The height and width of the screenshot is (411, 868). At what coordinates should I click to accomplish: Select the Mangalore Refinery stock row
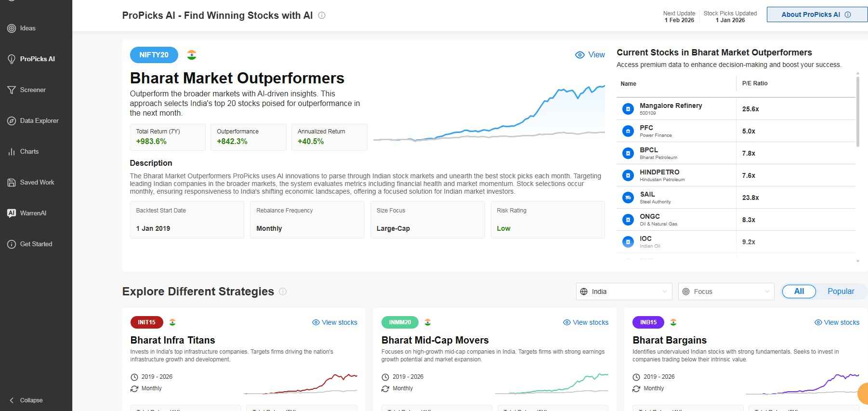674,108
